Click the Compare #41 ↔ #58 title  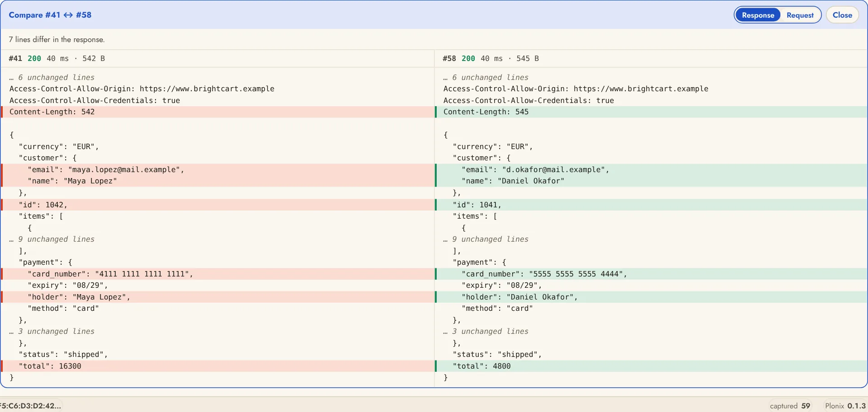point(50,15)
